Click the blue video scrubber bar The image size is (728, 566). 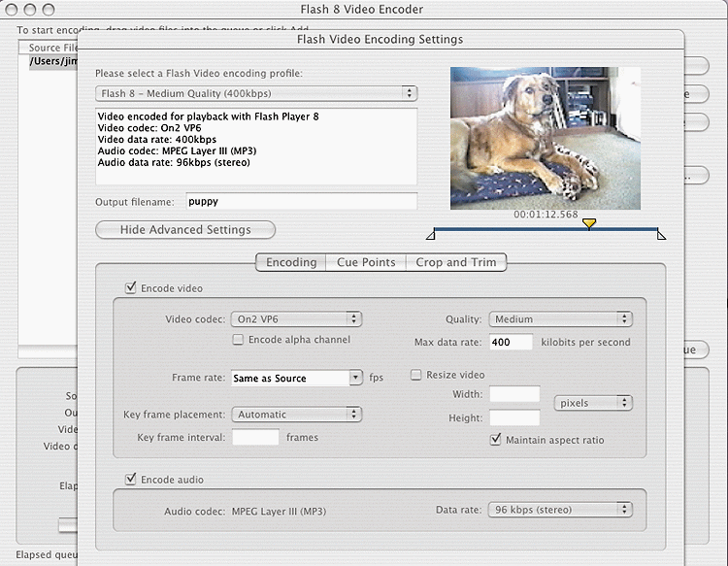(546, 229)
